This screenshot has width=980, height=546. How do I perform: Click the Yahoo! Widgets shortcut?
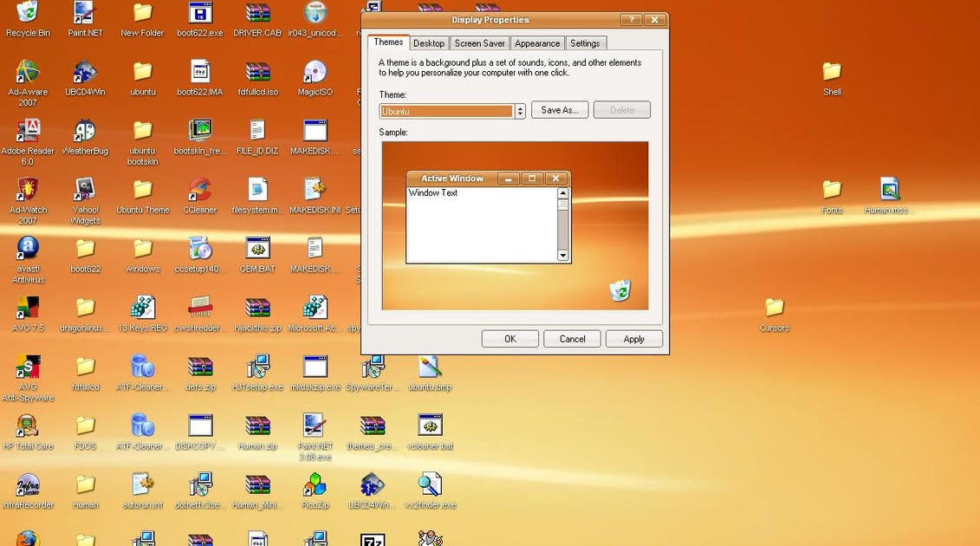click(85, 190)
